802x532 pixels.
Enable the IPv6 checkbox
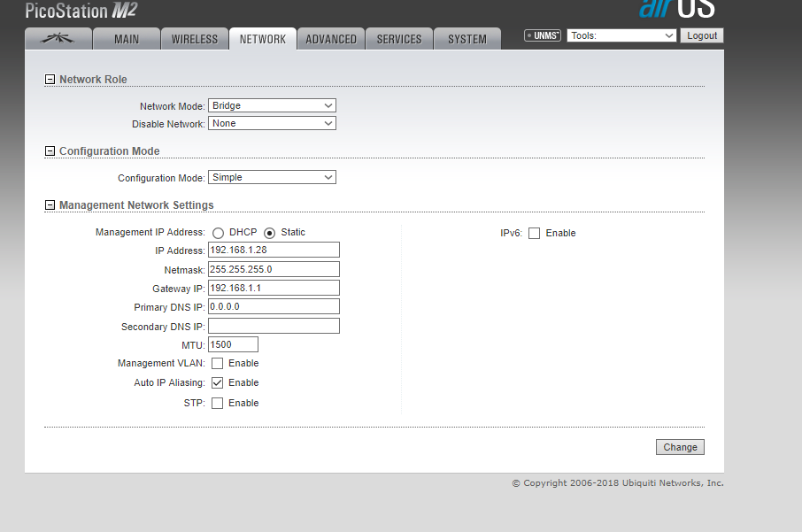click(x=534, y=234)
